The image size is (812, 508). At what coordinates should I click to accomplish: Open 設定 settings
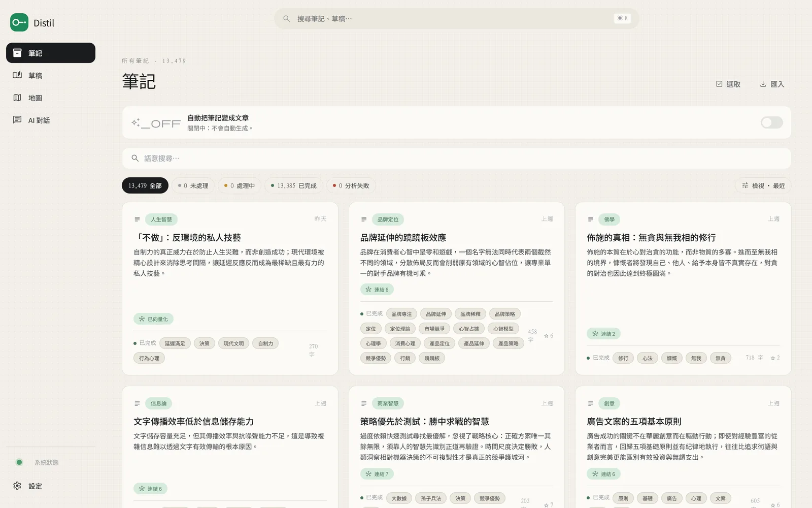pos(51,486)
